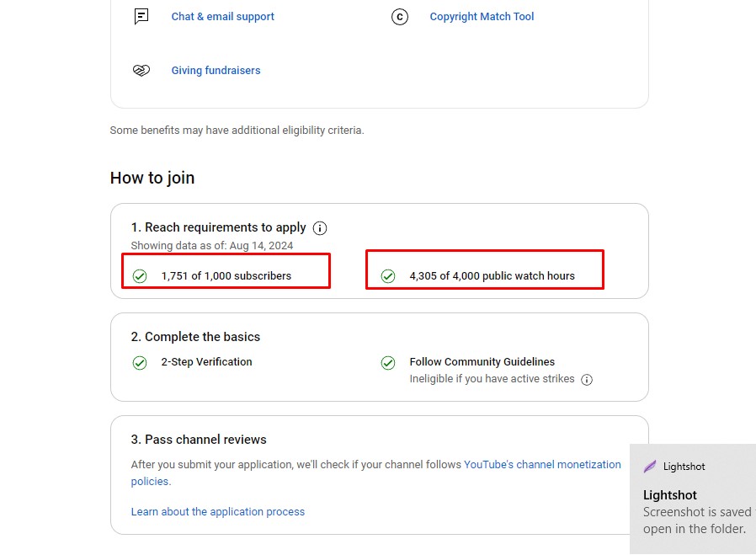Open the Copyright Match Tool link

[482, 17]
